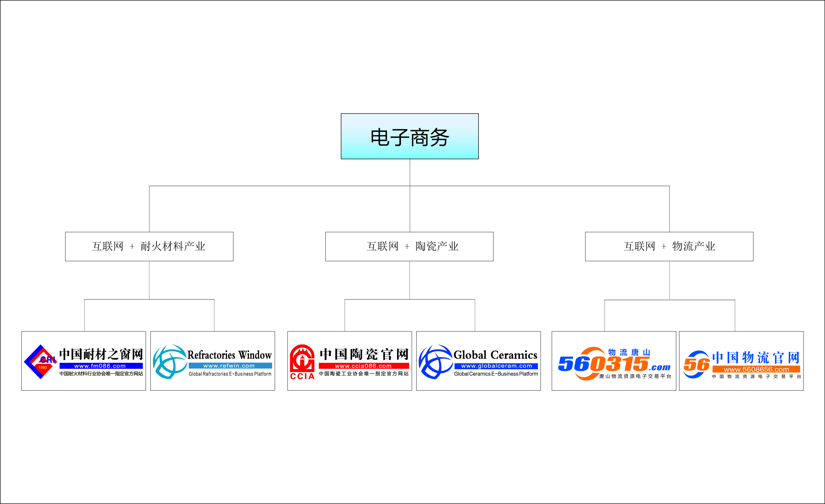Image resolution: width=825 pixels, height=504 pixels.
Task: Open the www.fm086.com link bar
Action: 101,366
